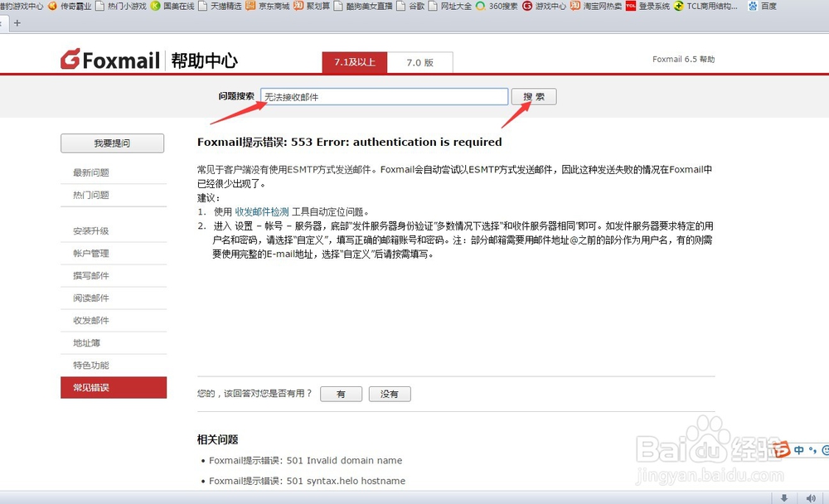Click 有 to mark answer helpful
The height and width of the screenshot is (504, 829).
coord(341,394)
